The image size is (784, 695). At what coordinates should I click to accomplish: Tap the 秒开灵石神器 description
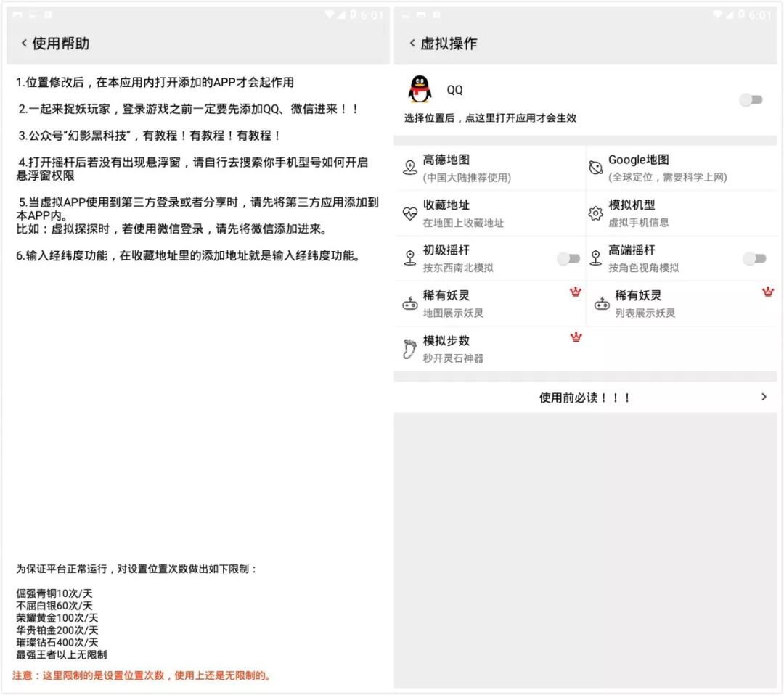tap(453, 358)
